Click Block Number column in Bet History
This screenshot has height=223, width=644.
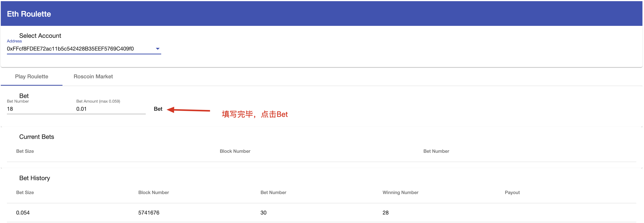point(154,193)
